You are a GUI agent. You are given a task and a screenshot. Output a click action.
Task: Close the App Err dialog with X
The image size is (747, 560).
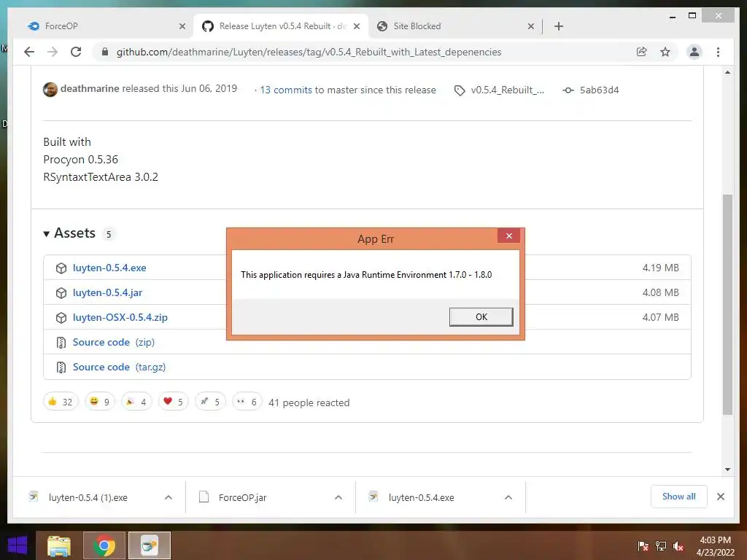point(508,236)
